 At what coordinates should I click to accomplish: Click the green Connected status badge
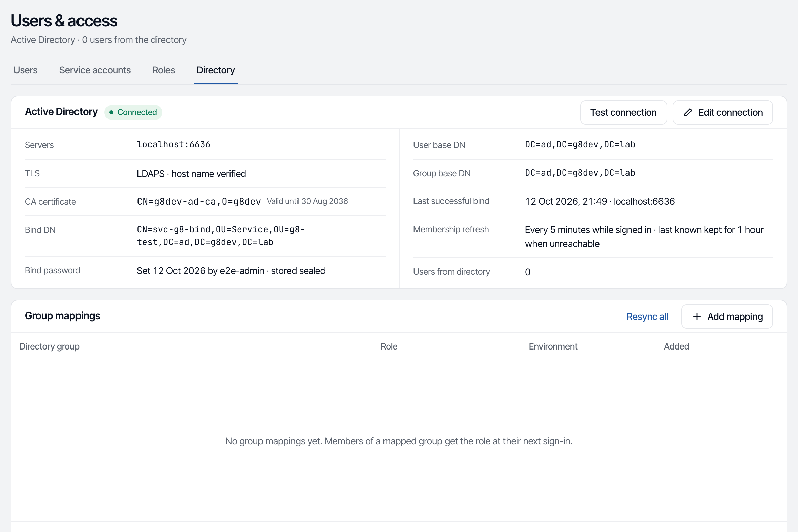pyautogui.click(x=133, y=112)
